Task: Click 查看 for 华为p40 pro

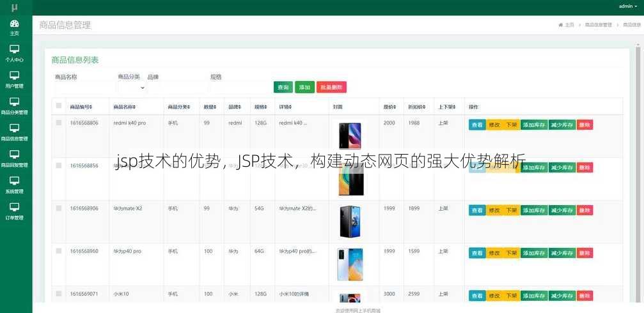Action: pos(477,253)
